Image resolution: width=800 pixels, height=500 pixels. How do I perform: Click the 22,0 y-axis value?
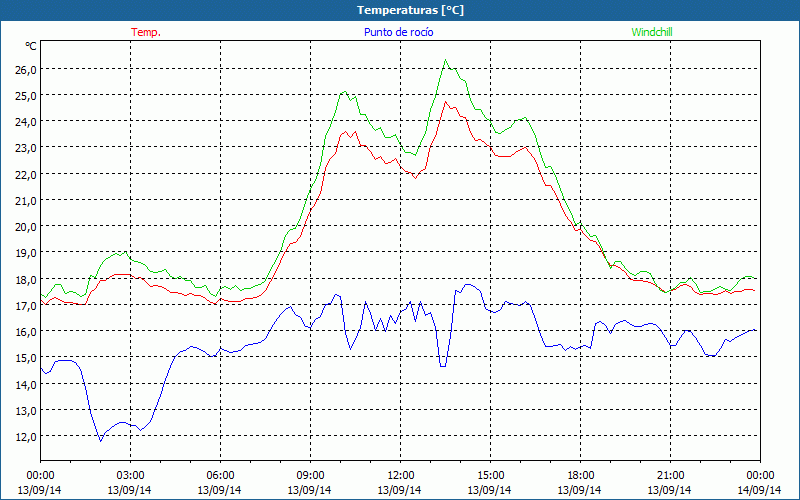pos(26,175)
